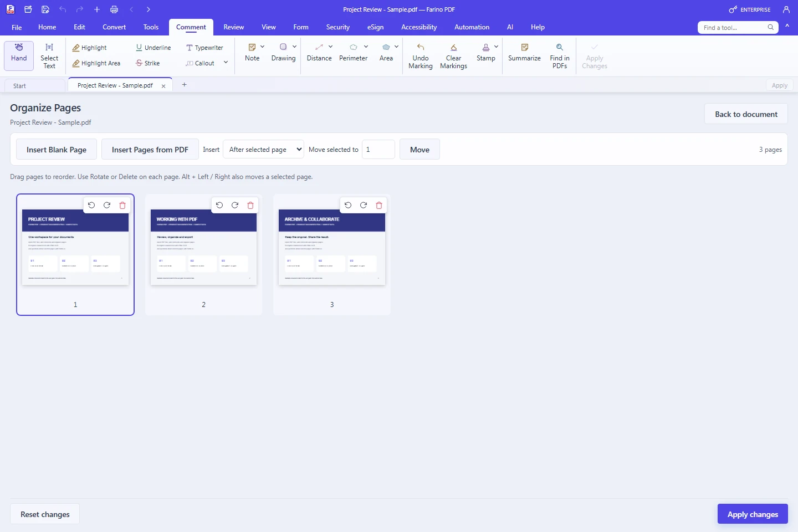Viewport: 798px width, 532px height.
Task: Start the Distance measurement tool
Action: tap(319, 53)
